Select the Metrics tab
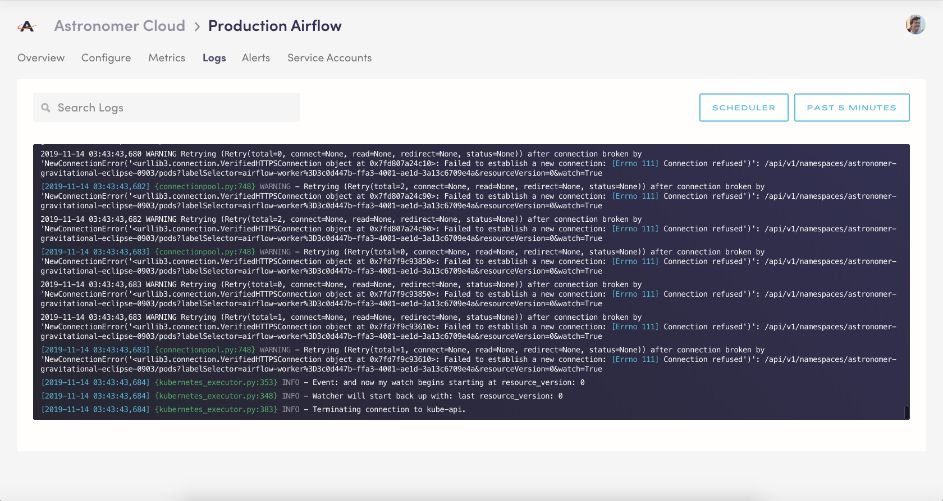 click(167, 58)
